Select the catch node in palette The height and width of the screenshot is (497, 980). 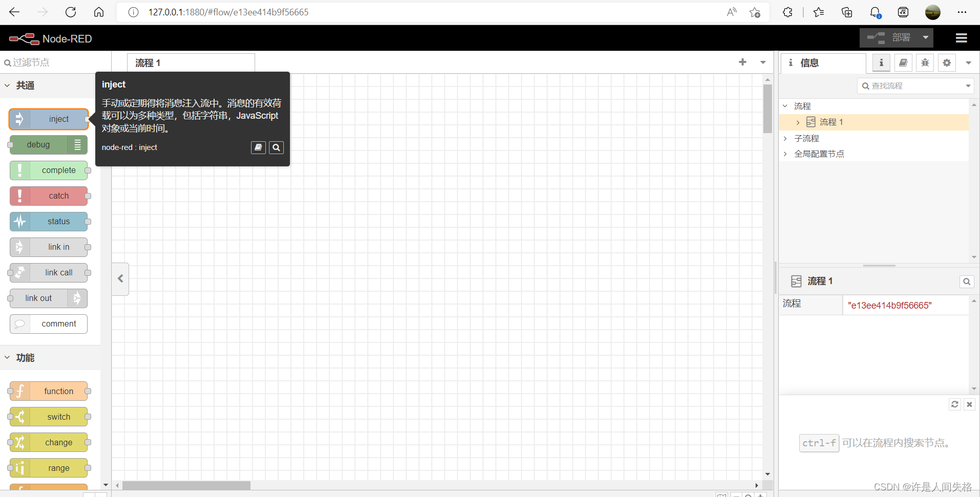(x=49, y=196)
